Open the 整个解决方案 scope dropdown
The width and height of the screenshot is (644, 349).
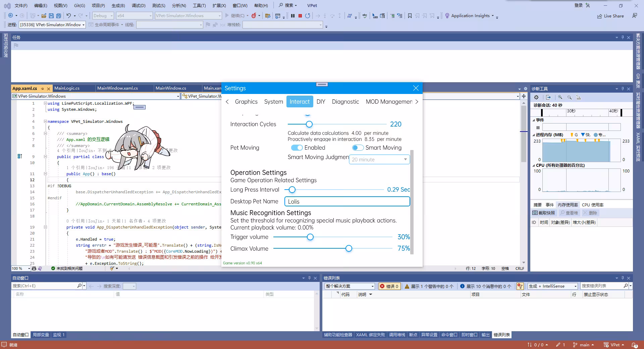(x=350, y=286)
